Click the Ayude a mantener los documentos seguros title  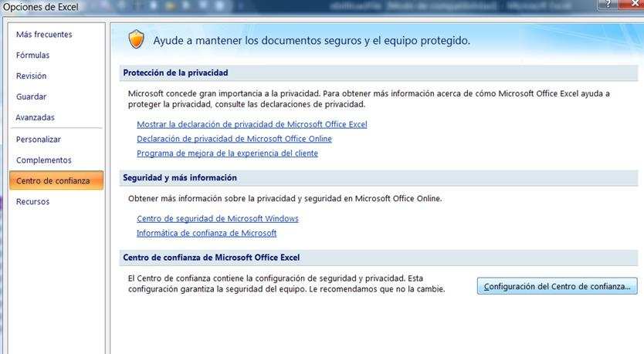coord(312,41)
